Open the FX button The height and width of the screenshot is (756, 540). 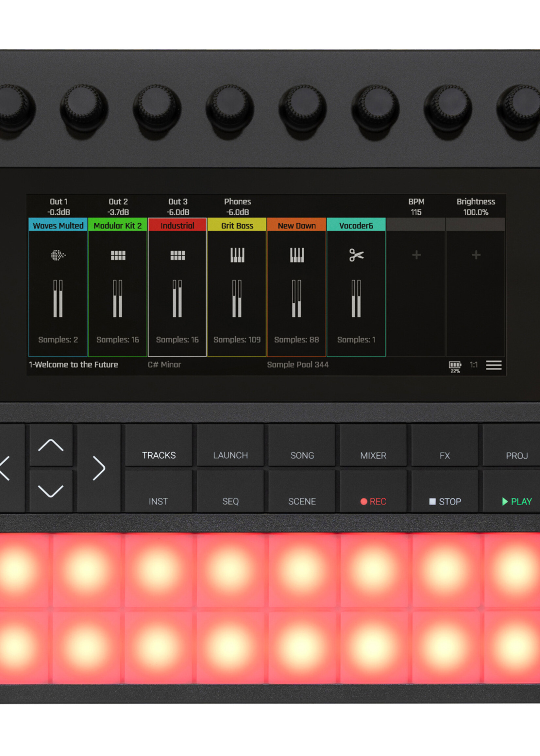[x=445, y=445]
